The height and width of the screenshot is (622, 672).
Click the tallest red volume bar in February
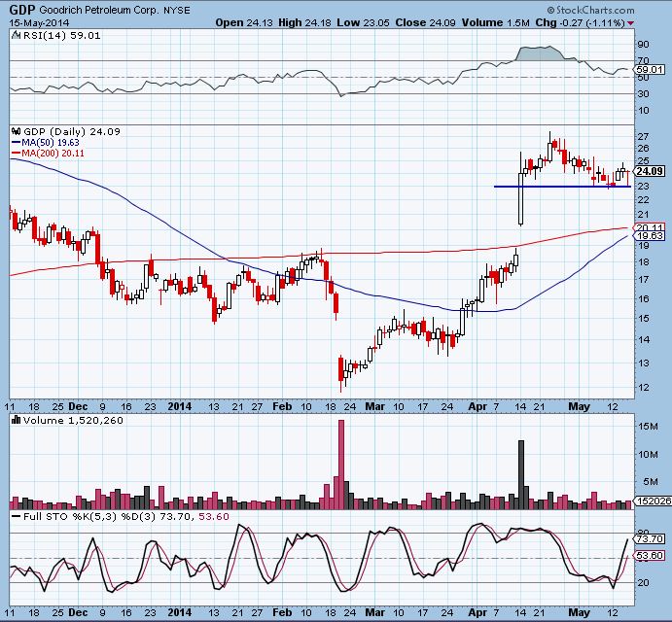[341, 465]
